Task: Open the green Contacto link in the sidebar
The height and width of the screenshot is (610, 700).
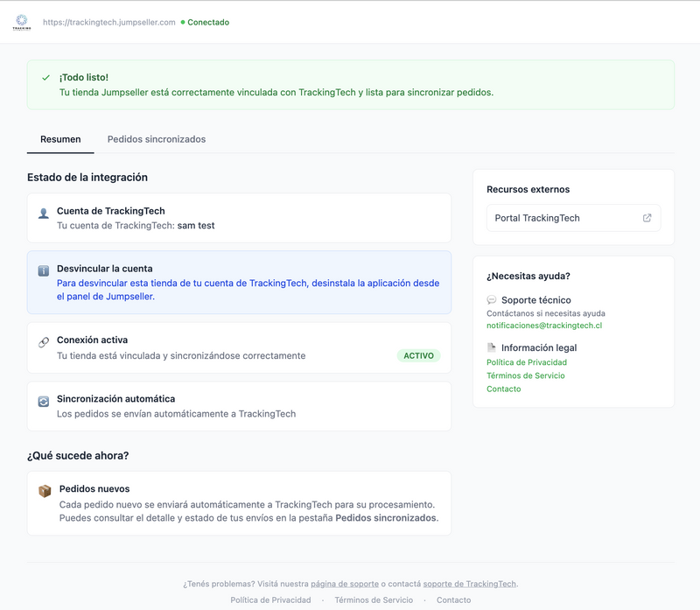Action: [504, 389]
